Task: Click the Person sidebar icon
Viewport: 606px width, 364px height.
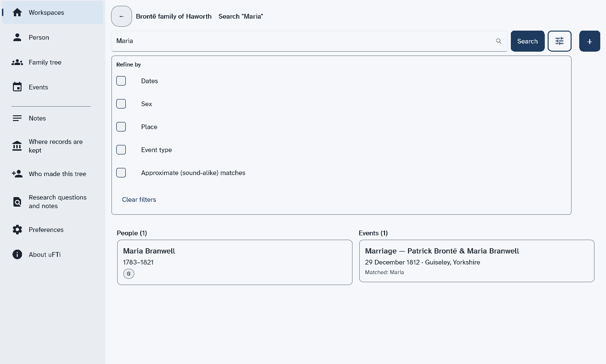Action: click(x=17, y=37)
